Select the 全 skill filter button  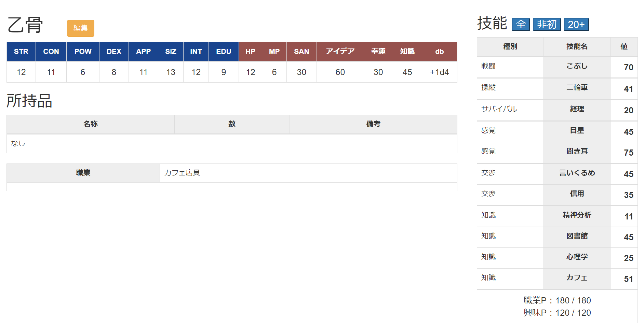[521, 25]
